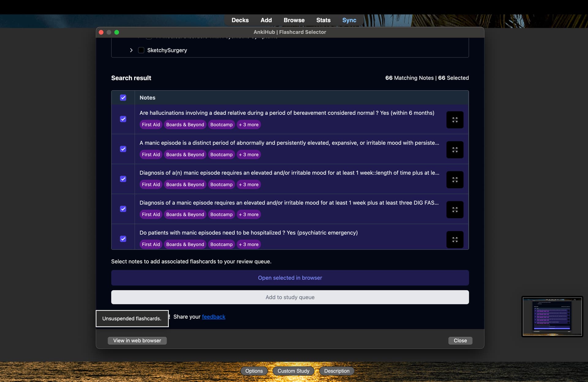The image size is (588, 382).
Task: Expand the bereavement hallucinations note
Action: [x=455, y=120]
